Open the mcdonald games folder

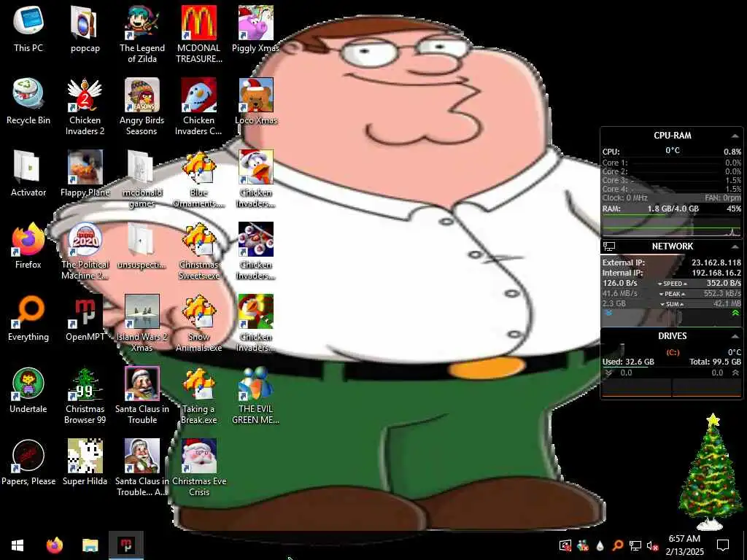142,179
